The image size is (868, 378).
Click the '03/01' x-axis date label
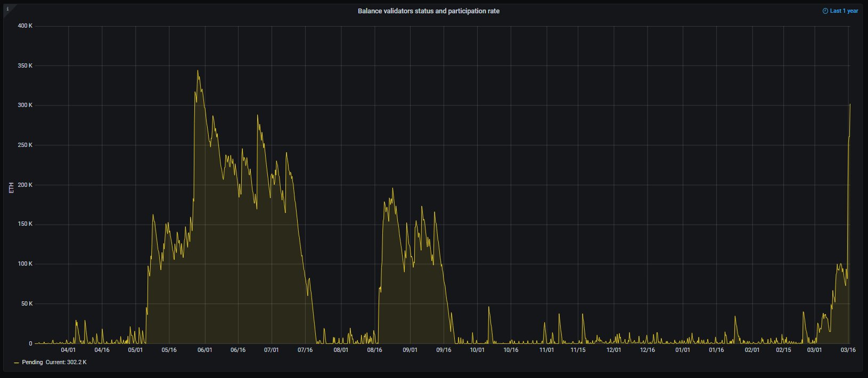click(814, 350)
